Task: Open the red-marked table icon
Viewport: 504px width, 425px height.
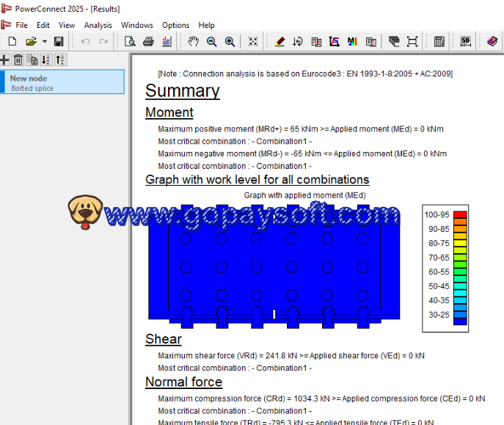Action: (316, 41)
